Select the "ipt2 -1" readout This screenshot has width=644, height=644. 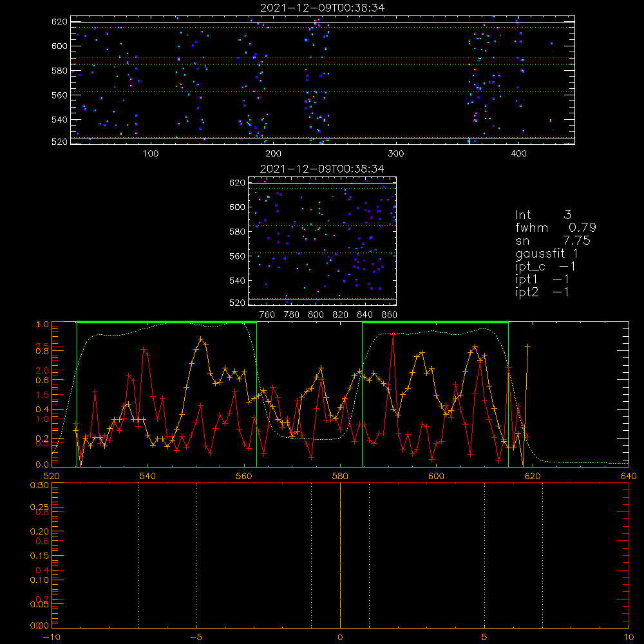(542, 292)
